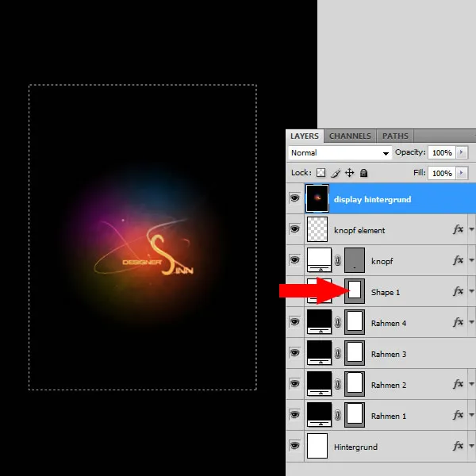Select the knopf element layer by name
This screenshot has height=476, width=476.
point(359,231)
